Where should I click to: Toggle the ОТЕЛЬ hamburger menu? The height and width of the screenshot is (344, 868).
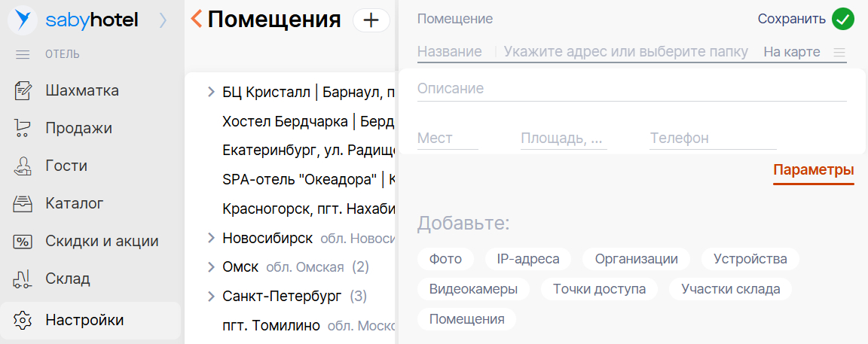click(23, 54)
